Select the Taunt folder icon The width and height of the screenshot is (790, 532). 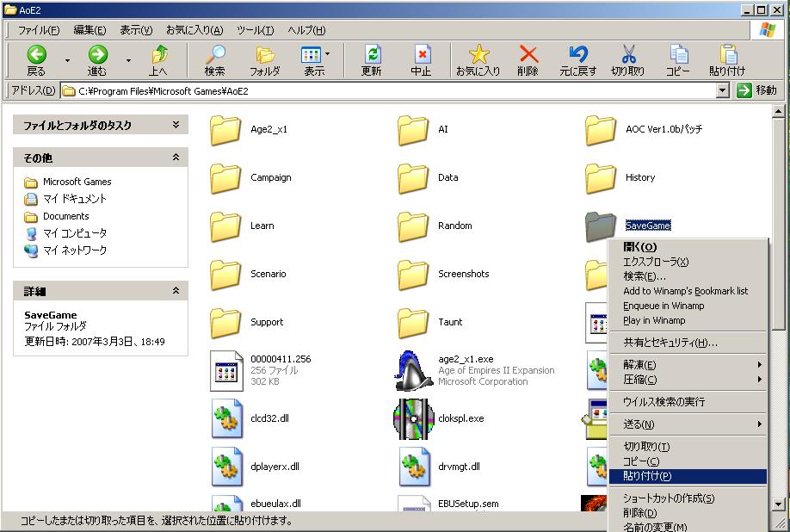412,323
